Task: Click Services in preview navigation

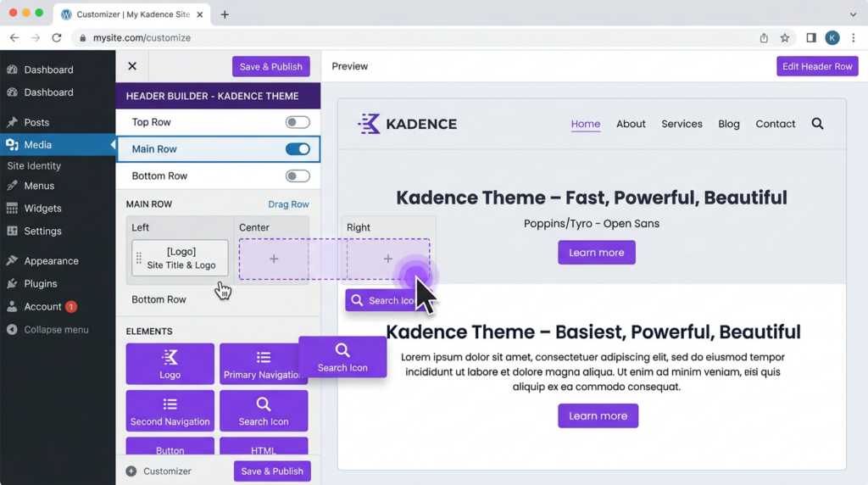Action: 682,124
